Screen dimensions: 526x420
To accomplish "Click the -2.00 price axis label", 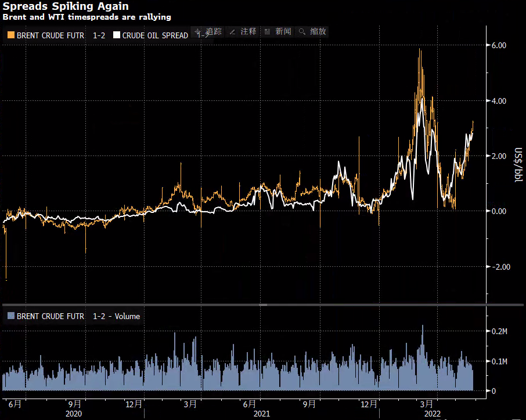I will coord(498,267).
